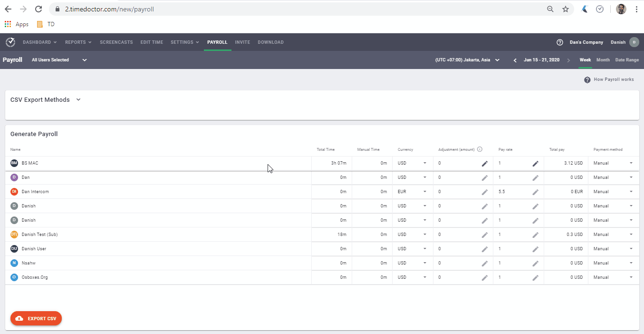Image resolution: width=644 pixels, height=334 pixels.
Task: Bookmark this page with star icon
Action: (x=565, y=9)
